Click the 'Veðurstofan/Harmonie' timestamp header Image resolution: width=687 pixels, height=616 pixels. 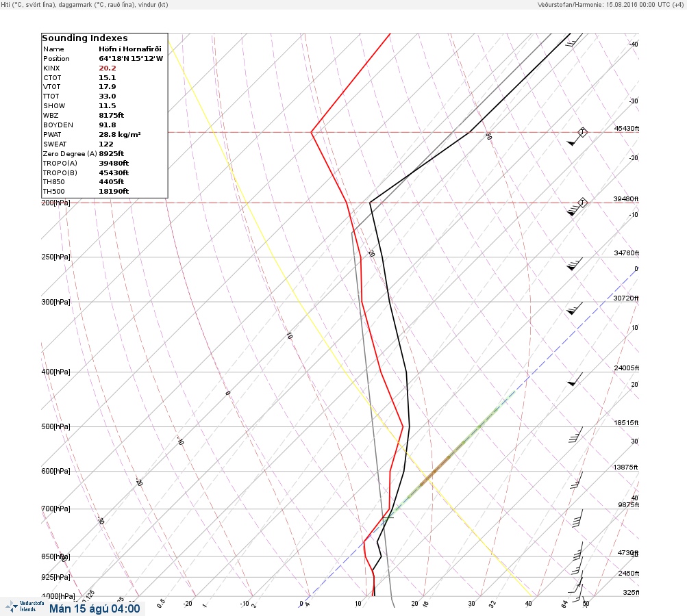[x=610, y=5]
